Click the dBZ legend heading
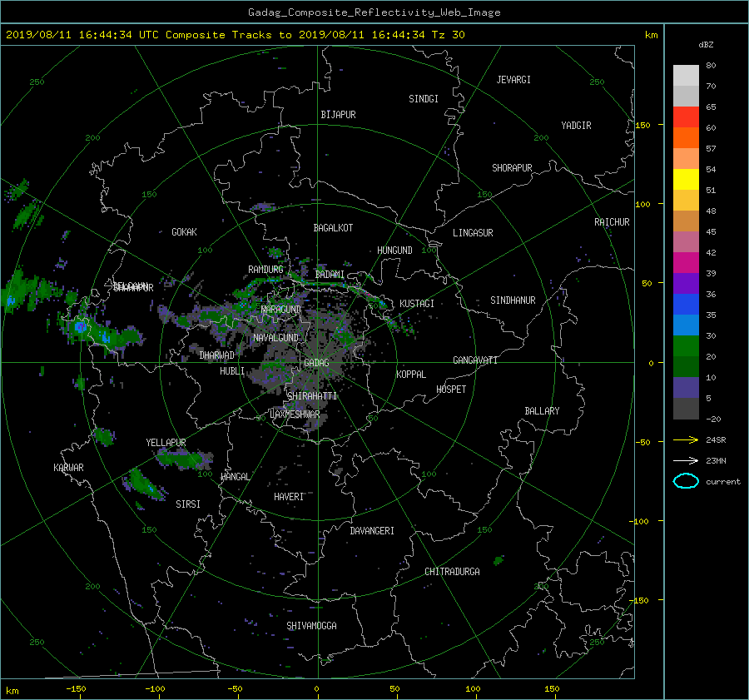The image size is (749, 700). (x=706, y=45)
